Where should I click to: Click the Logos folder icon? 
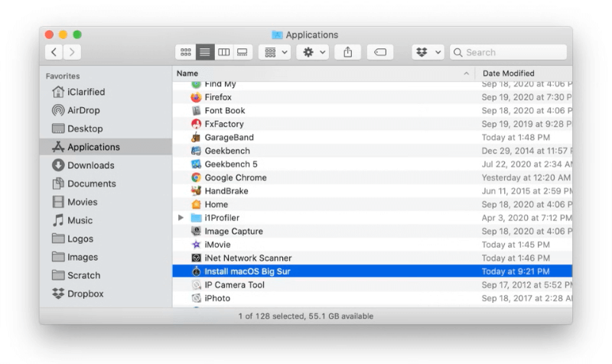pos(58,239)
